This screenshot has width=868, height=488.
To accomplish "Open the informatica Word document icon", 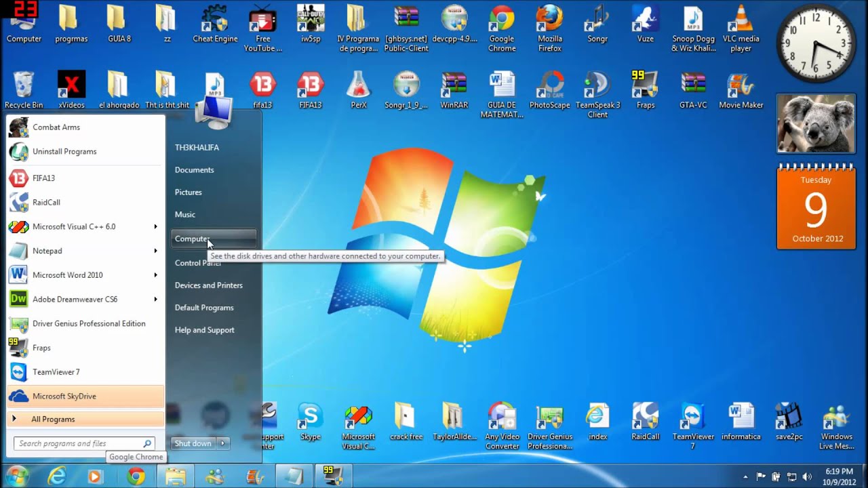I will pos(741,422).
